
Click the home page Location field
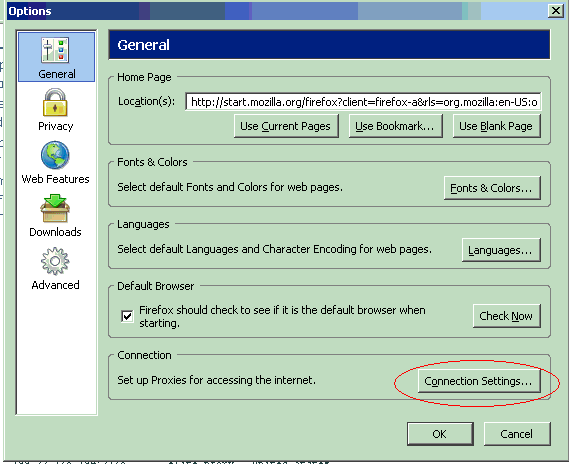(x=363, y=102)
